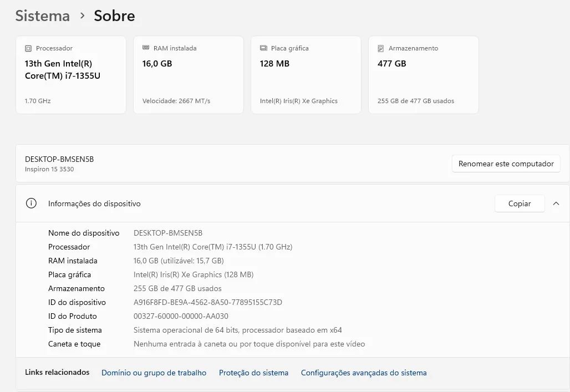This screenshot has width=570, height=392.
Task: Click the Placa gráfica card icon
Action: [x=263, y=48]
